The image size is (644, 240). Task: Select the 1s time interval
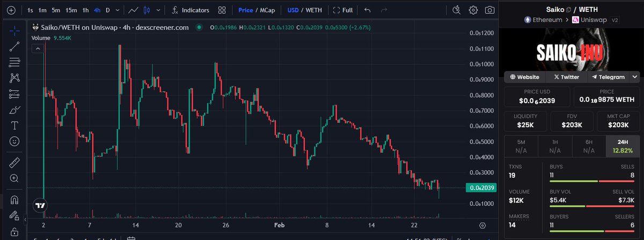(30, 10)
